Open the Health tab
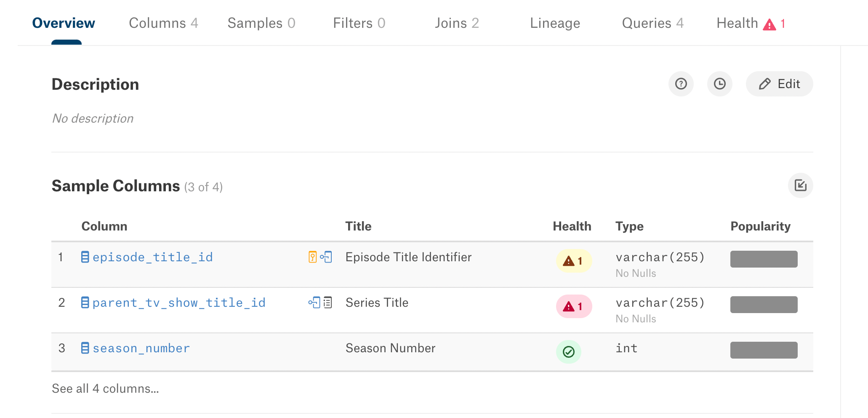The width and height of the screenshot is (868, 418). 751,23
